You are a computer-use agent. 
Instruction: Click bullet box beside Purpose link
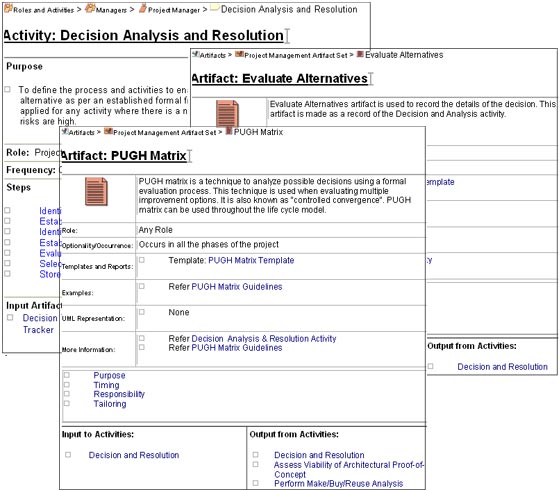click(66, 375)
